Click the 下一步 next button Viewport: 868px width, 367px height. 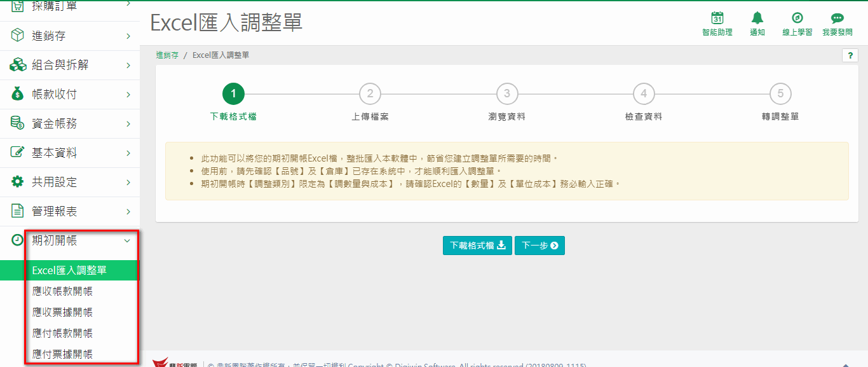(539, 246)
